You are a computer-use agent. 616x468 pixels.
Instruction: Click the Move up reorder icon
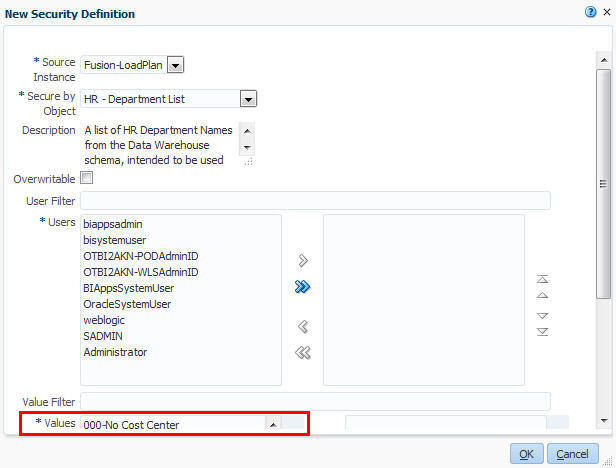click(542, 295)
